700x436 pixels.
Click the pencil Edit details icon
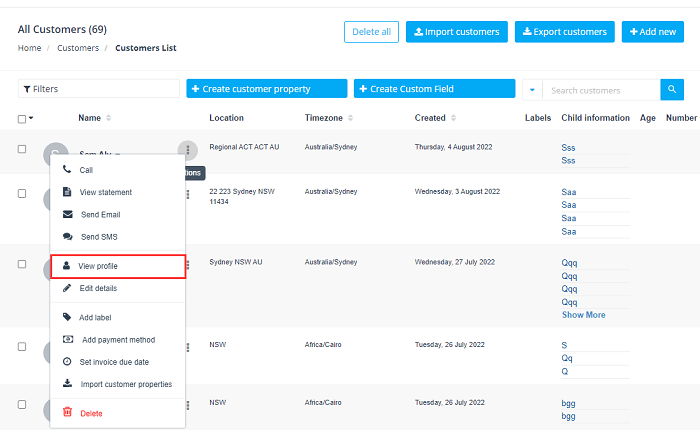(x=67, y=288)
